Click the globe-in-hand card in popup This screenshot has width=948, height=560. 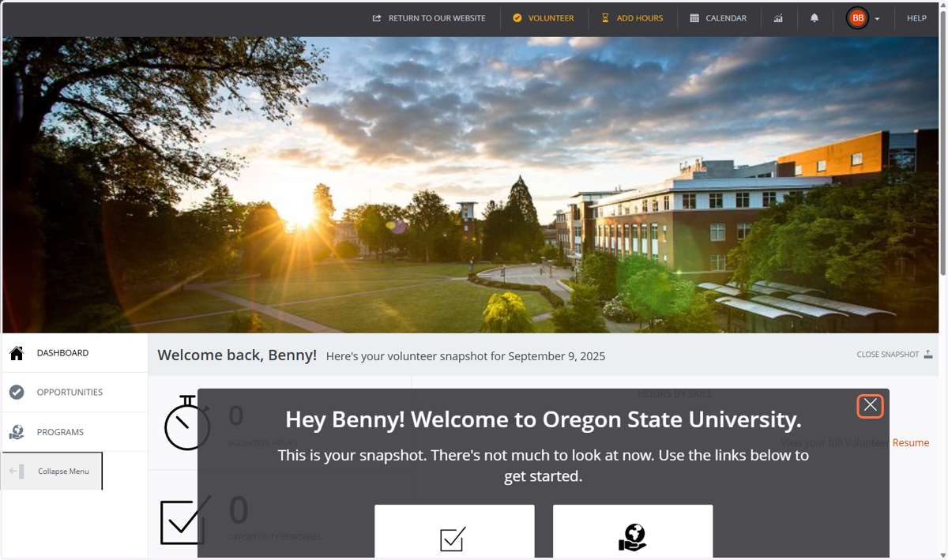pos(633,532)
